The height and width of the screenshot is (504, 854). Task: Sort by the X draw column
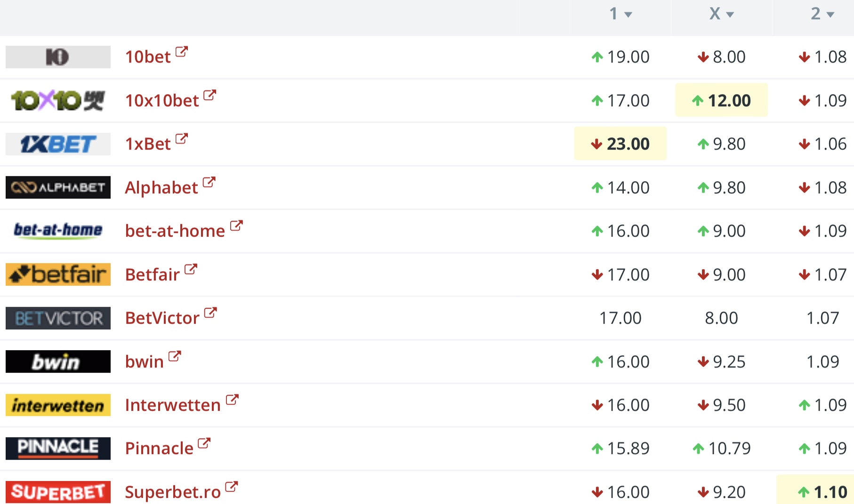(721, 14)
